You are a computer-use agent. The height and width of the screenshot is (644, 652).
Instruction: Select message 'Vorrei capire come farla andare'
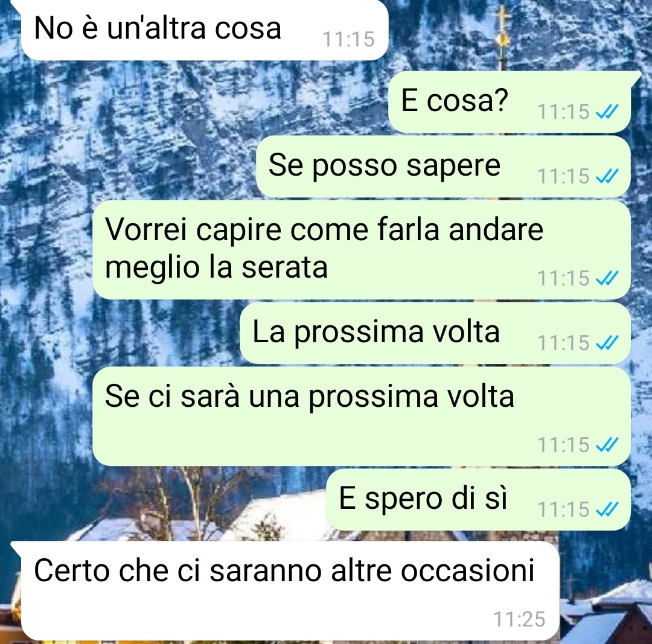point(362,249)
